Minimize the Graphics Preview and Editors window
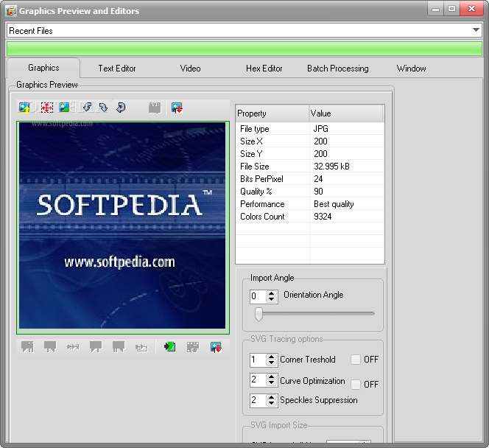Image resolution: width=489 pixels, height=448 pixels. pos(436,9)
